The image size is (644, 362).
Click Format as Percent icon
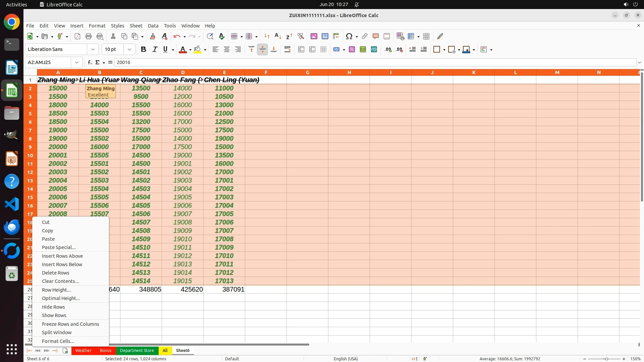tap(352, 49)
